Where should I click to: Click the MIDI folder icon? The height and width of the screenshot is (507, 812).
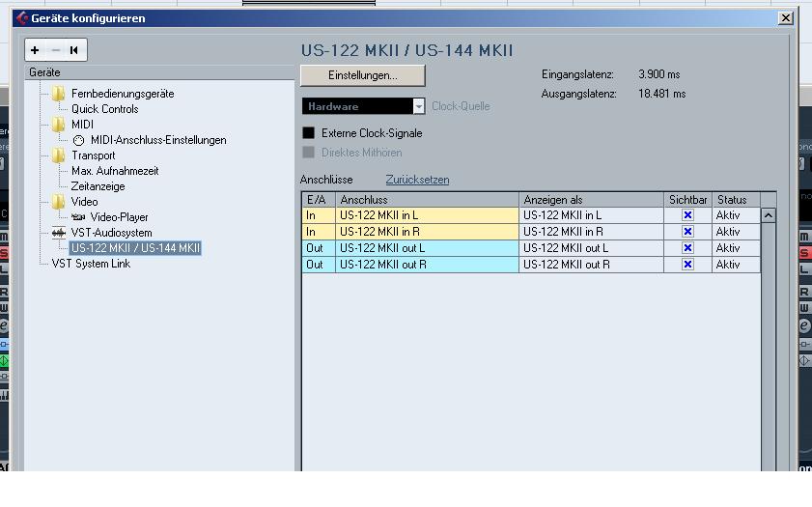point(59,125)
